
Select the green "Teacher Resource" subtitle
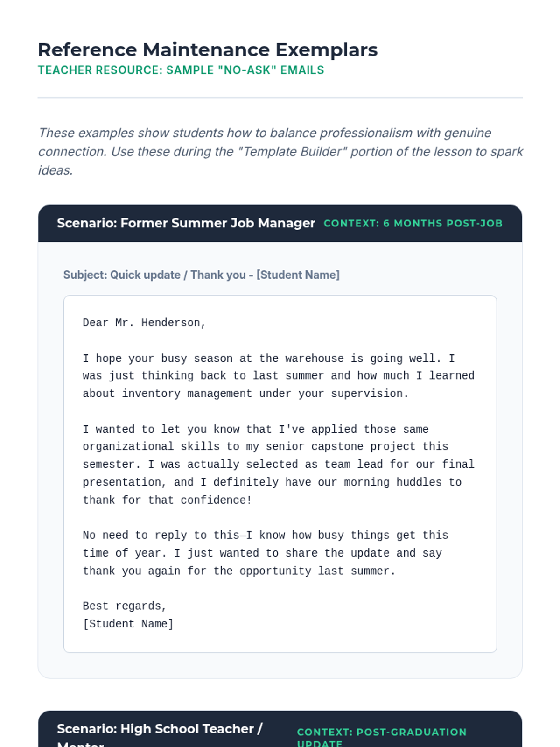click(181, 70)
